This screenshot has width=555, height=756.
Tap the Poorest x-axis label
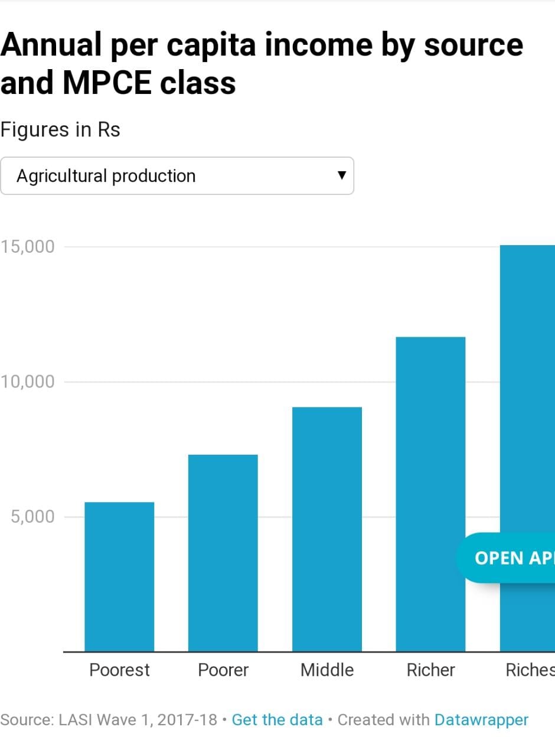(x=119, y=670)
